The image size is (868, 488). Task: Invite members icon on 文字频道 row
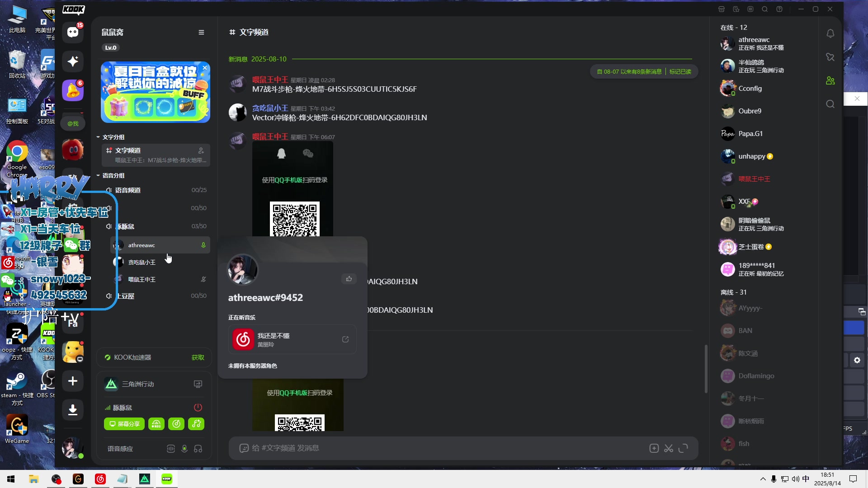201,150
